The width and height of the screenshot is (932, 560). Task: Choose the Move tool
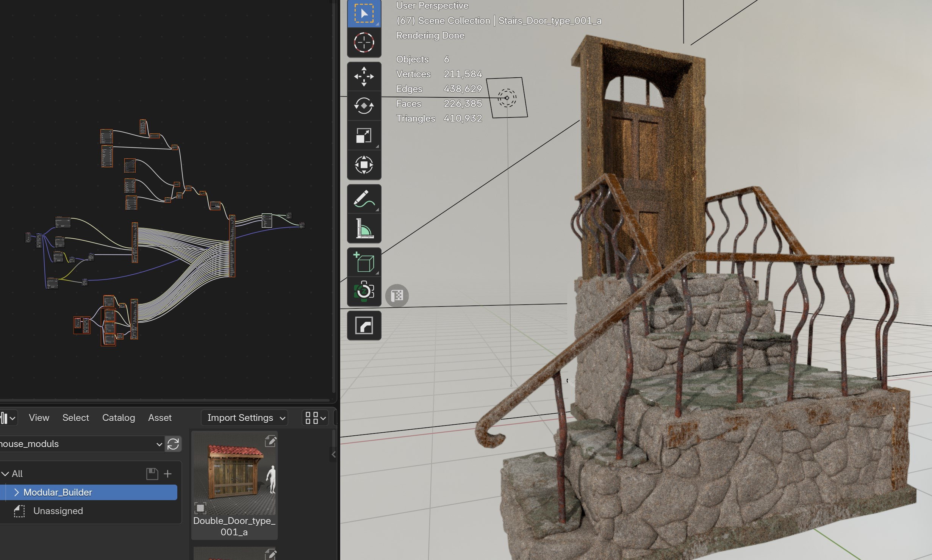coord(364,77)
